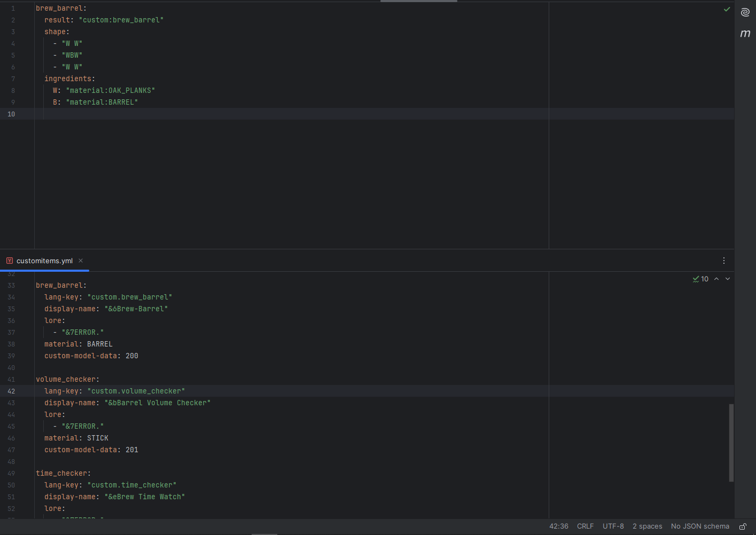Screen dimensions: 756x535
Task: Open the tab options kebab menu
Action: point(724,261)
